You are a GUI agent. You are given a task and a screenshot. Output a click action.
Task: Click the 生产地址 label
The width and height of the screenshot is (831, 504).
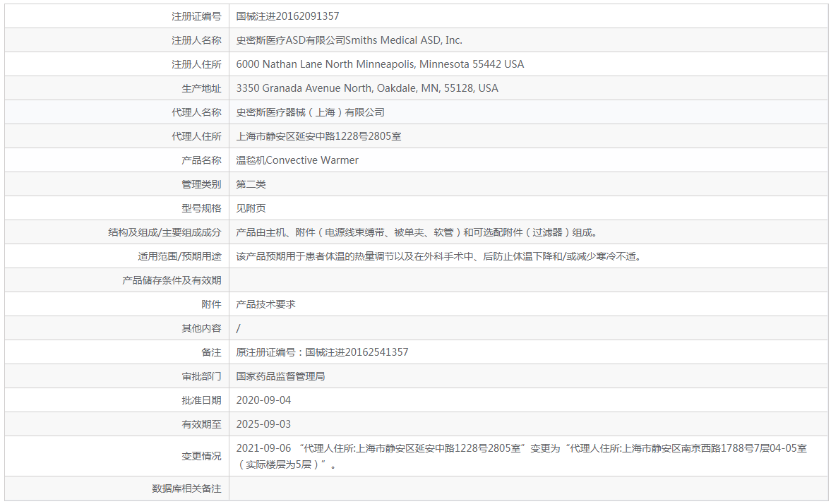pos(201,88)
